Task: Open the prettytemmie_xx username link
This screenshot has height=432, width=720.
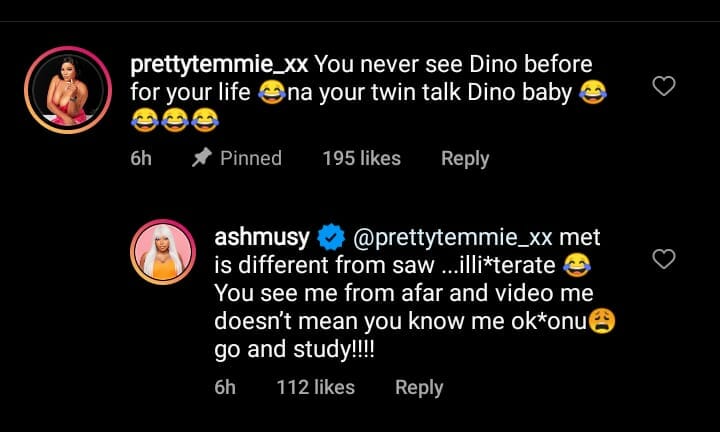Action: pos(220,65)
